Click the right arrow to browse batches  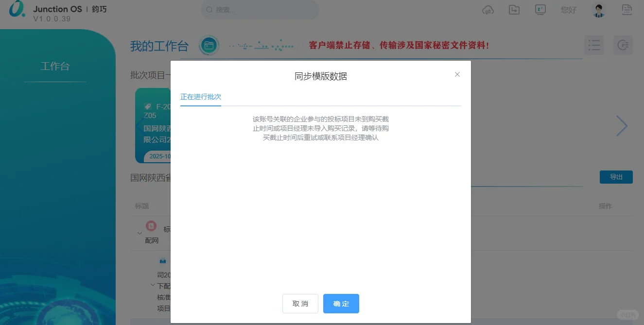point(622,125)
